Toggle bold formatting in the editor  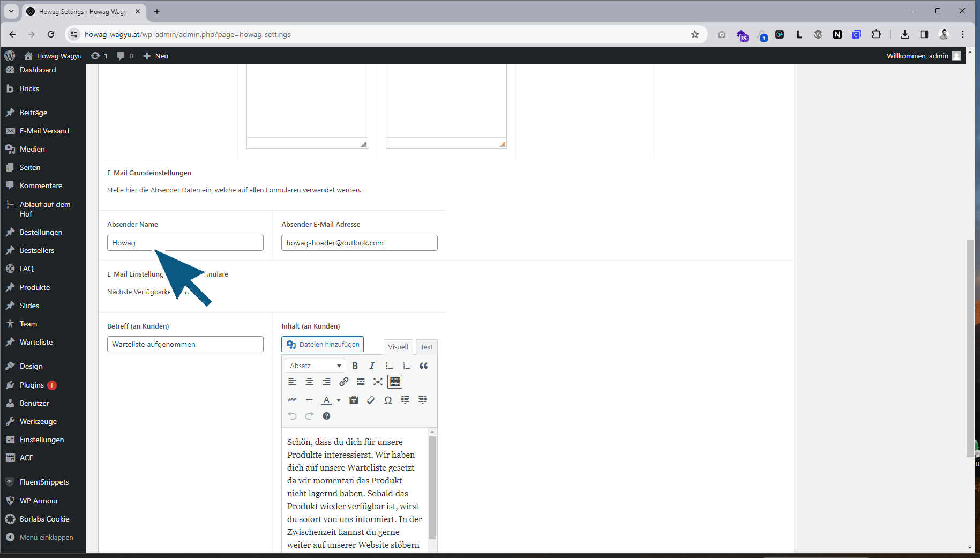pos(355,366)
